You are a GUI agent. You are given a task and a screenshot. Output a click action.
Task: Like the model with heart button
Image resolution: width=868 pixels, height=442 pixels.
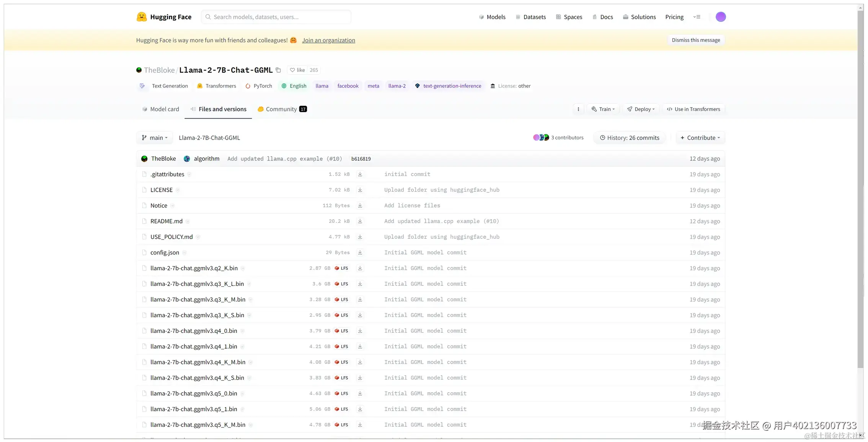(297, 70)
